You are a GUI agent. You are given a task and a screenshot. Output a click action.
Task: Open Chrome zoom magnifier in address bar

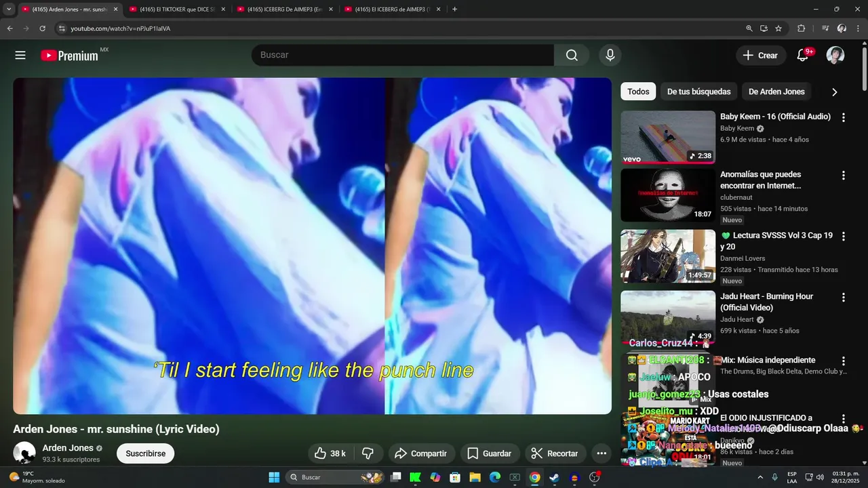tap(749, 28)
